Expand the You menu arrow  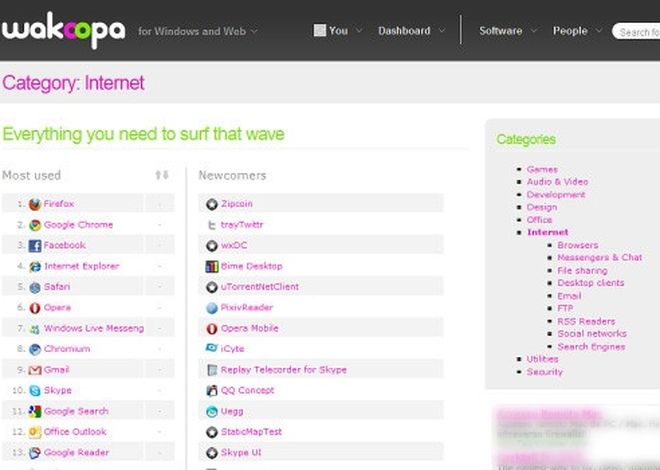(x=359, y=30)
